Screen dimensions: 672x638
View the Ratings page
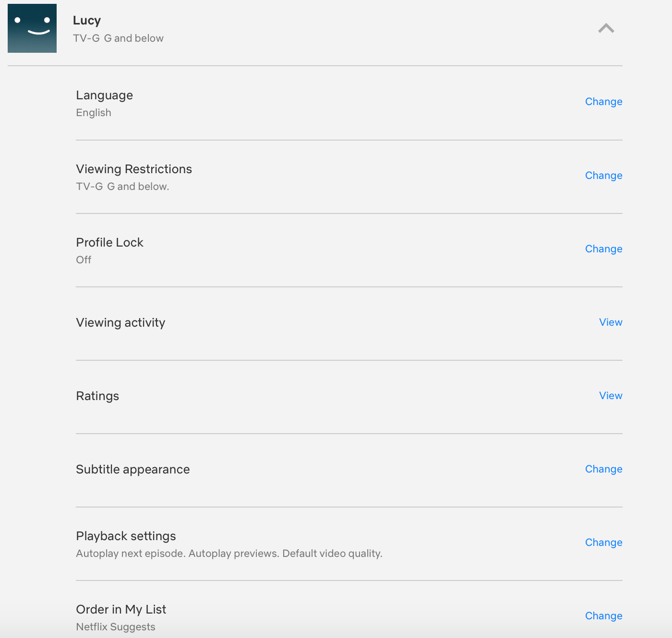click(611, 396)
